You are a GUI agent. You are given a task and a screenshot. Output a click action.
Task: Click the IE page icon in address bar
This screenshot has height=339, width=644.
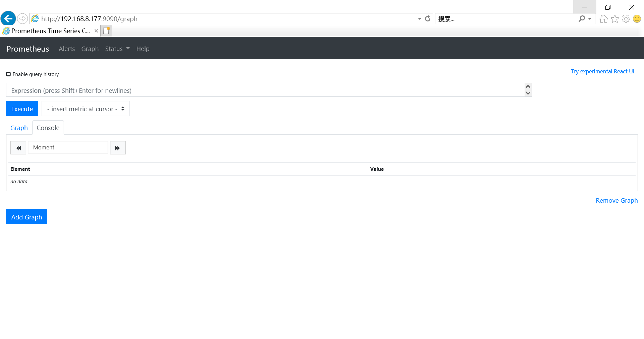coord(35,19)
